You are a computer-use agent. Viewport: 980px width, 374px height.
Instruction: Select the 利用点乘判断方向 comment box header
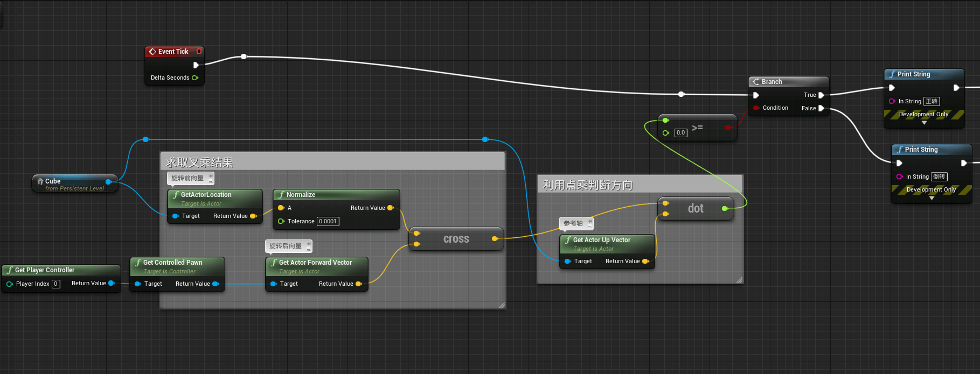(640, 185)
